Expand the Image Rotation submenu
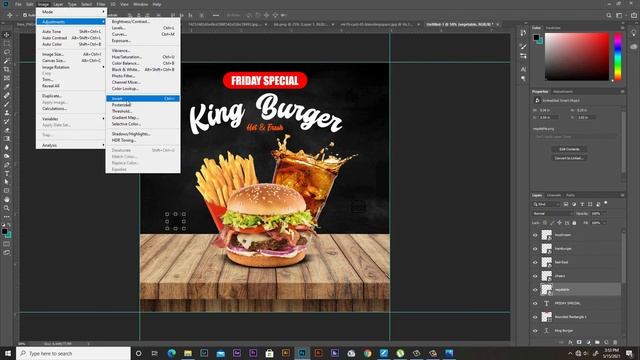640x360 pixels. (71, 67)
